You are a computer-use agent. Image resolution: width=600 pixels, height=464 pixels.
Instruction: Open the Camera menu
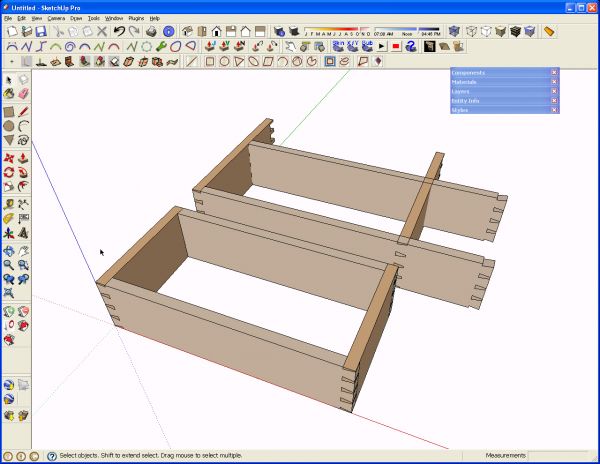pyautogui.click(x=56, y=18)
